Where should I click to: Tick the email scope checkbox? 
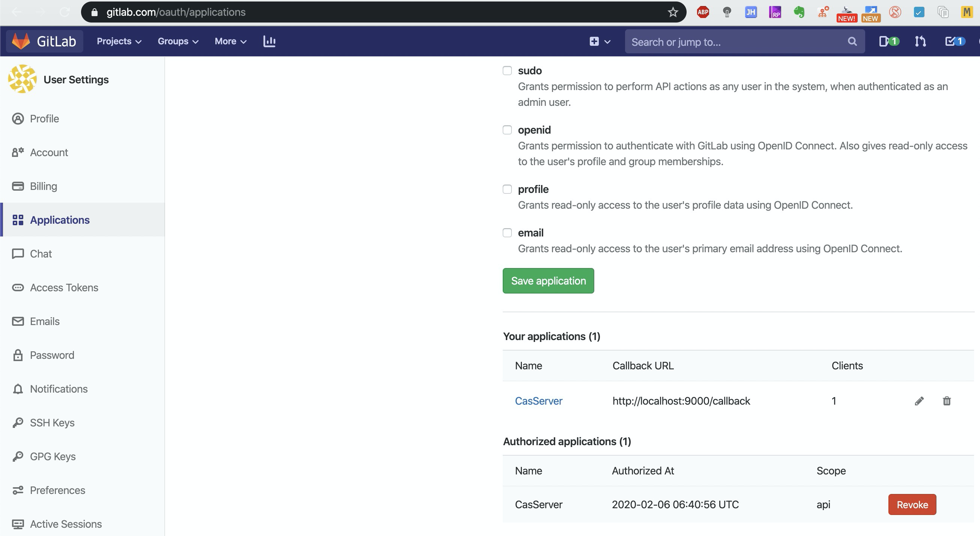[507, 233]
